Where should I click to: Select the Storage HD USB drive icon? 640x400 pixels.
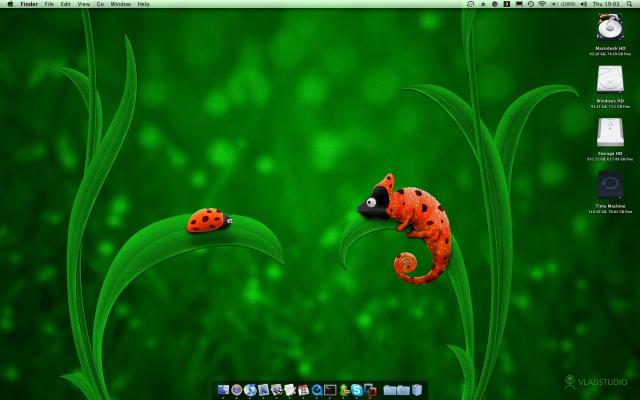click(610, 132)
